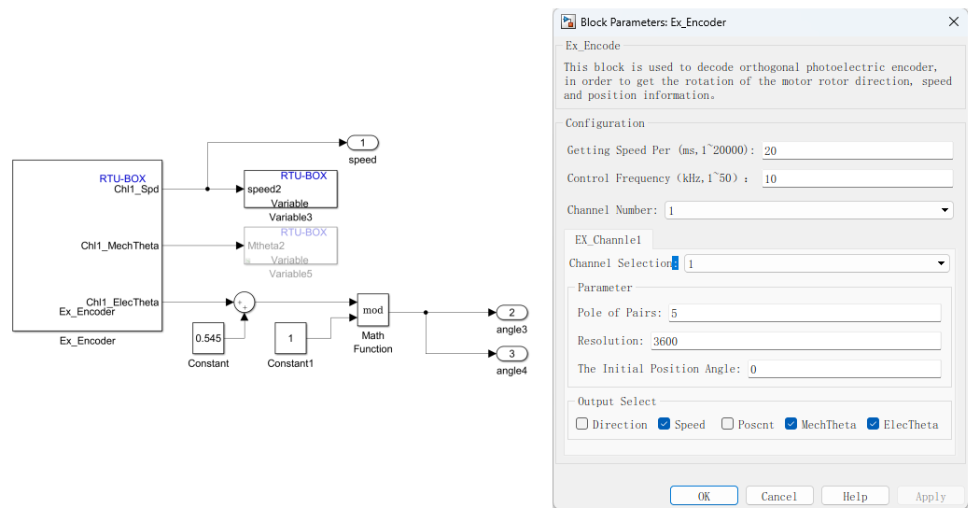Viewport: 980px width, 508px height.
Task: Click the Ex_Encoder subsystem block
Action: [x=88, y=246]
